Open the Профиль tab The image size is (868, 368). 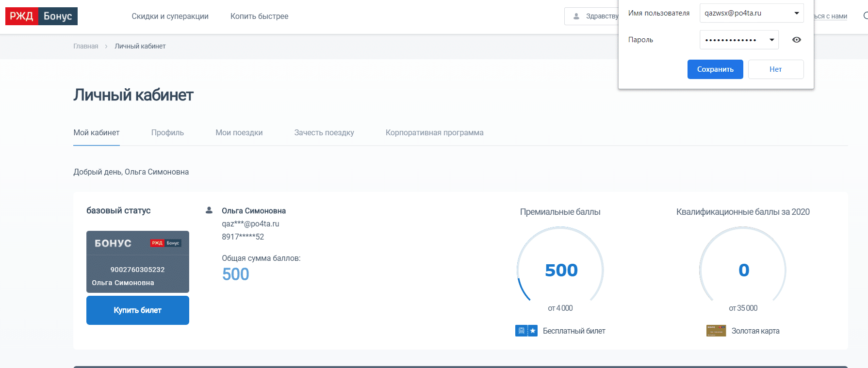[167, 133]
